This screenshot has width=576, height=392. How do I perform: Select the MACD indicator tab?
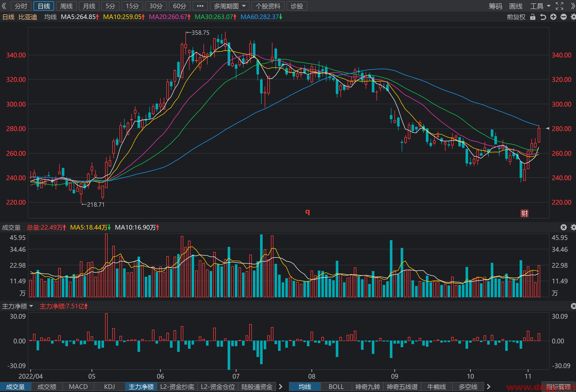tap(78, 387)
